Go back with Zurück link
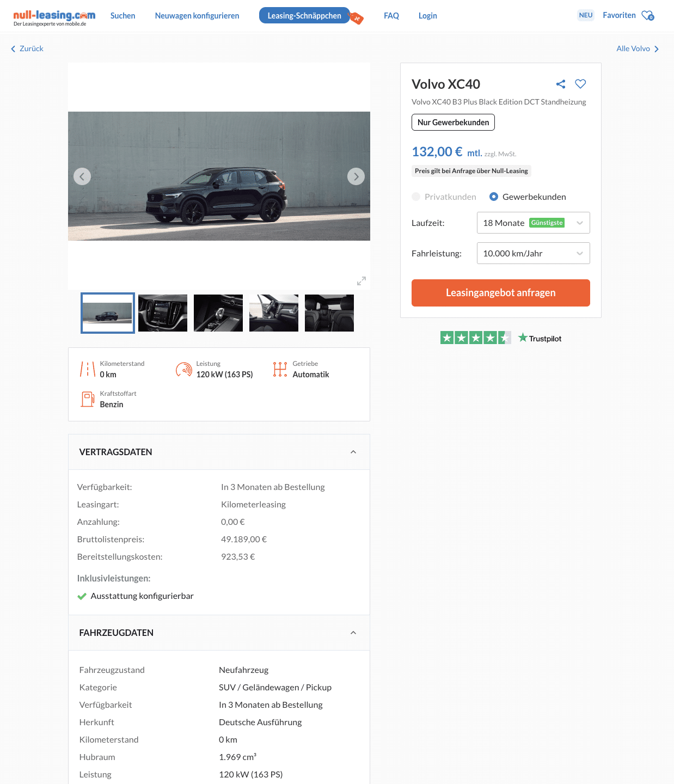The height and width of the screenshot is (784, 674). tap(27, 48)
